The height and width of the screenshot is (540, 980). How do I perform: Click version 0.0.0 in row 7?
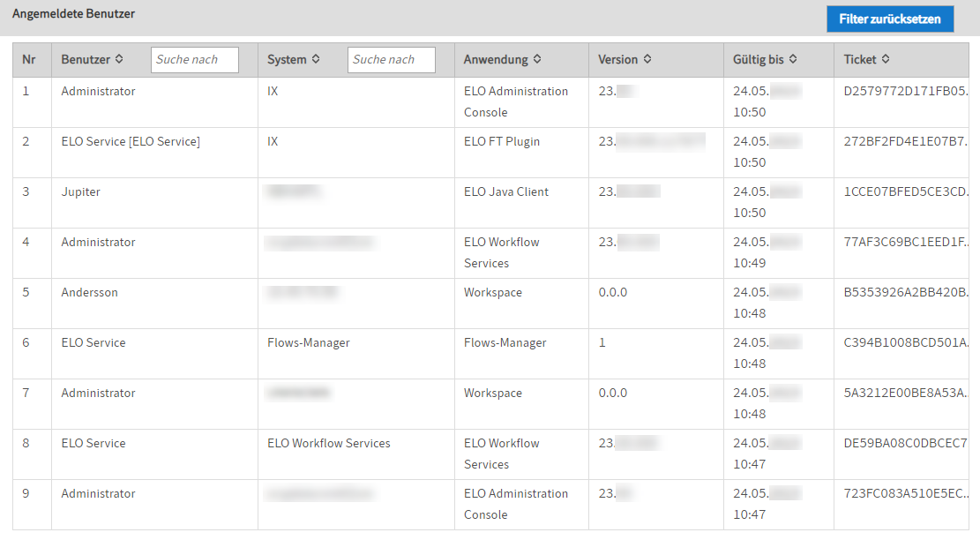pos(612,394)
